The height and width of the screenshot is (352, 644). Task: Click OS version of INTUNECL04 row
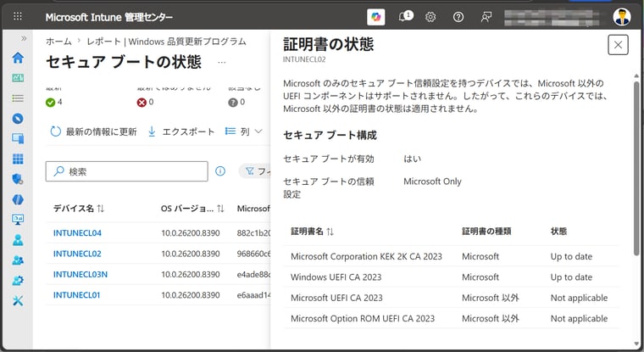click(191, 233)
